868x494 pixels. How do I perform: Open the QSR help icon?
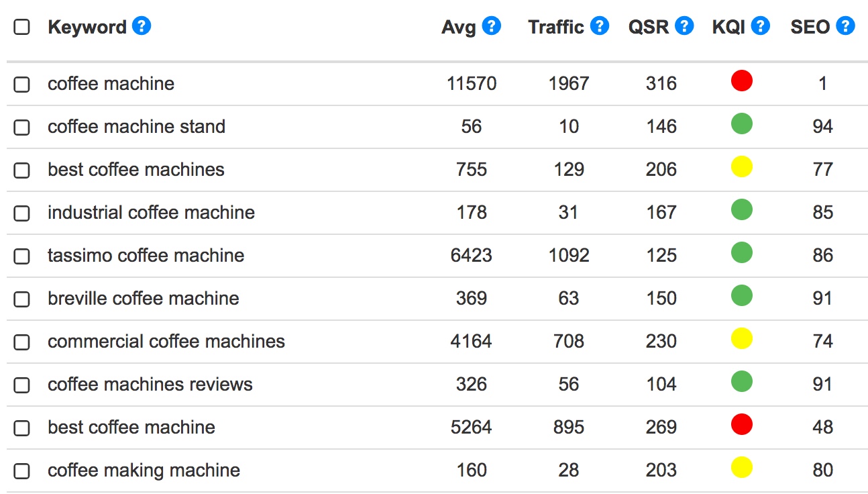coord(685,26)
